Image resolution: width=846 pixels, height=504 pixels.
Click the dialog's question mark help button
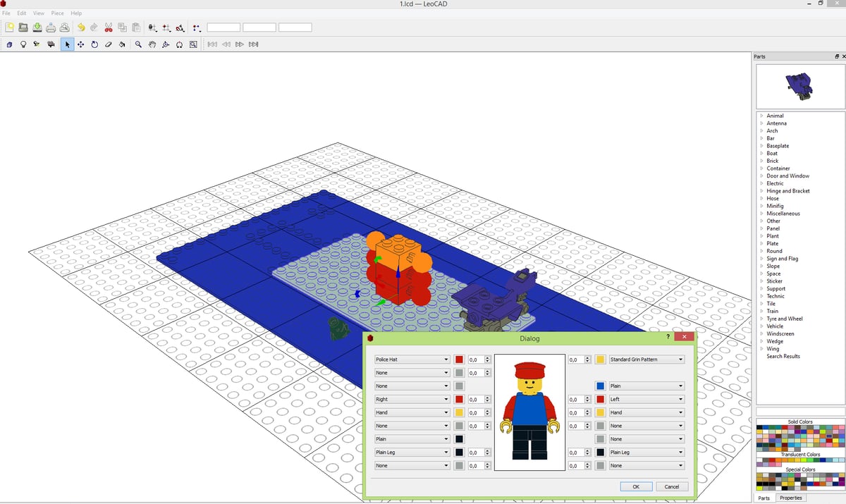(668, 338)
